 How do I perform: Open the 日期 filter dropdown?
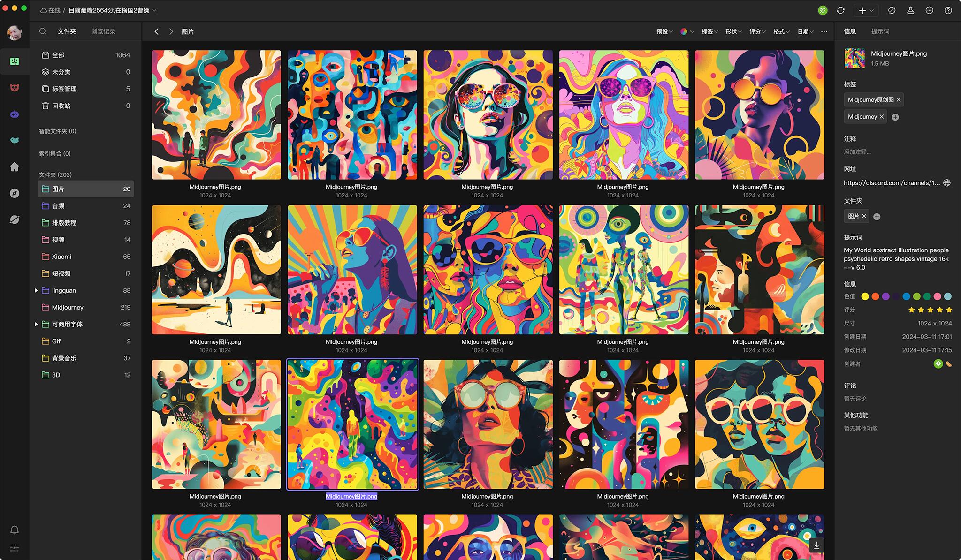pyautogui.click(x=805, y=31)
